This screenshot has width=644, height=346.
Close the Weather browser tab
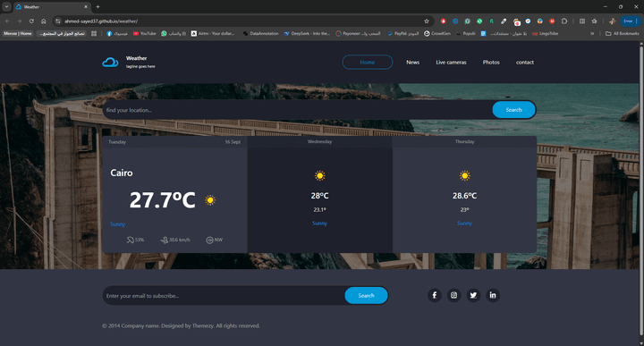coord(86,6)
